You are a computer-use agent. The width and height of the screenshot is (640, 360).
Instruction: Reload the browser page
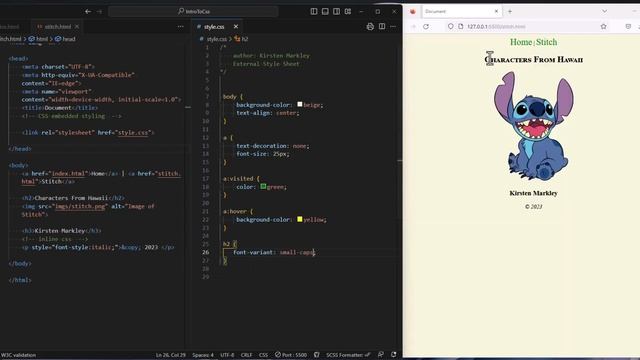(426, 27)
